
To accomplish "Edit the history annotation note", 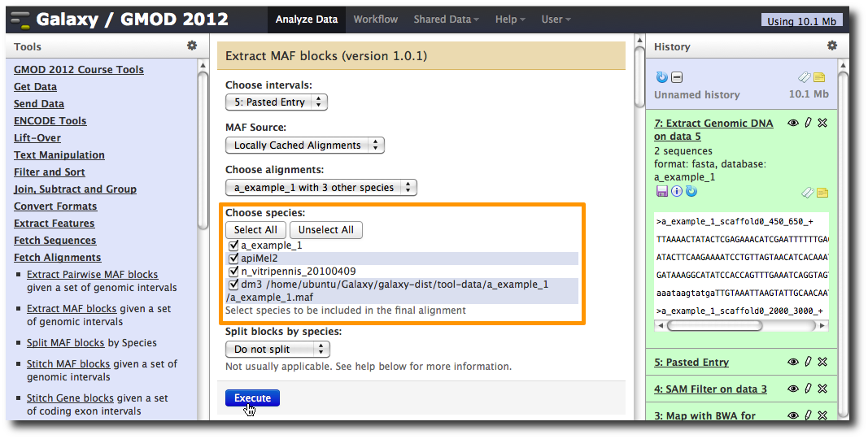I will (819, 77).
